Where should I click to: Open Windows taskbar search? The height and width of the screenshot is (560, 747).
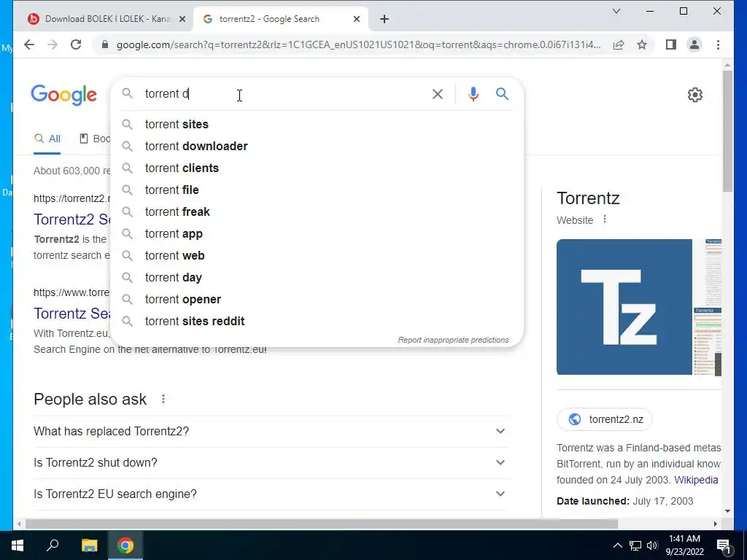click(x=53, y=545)
